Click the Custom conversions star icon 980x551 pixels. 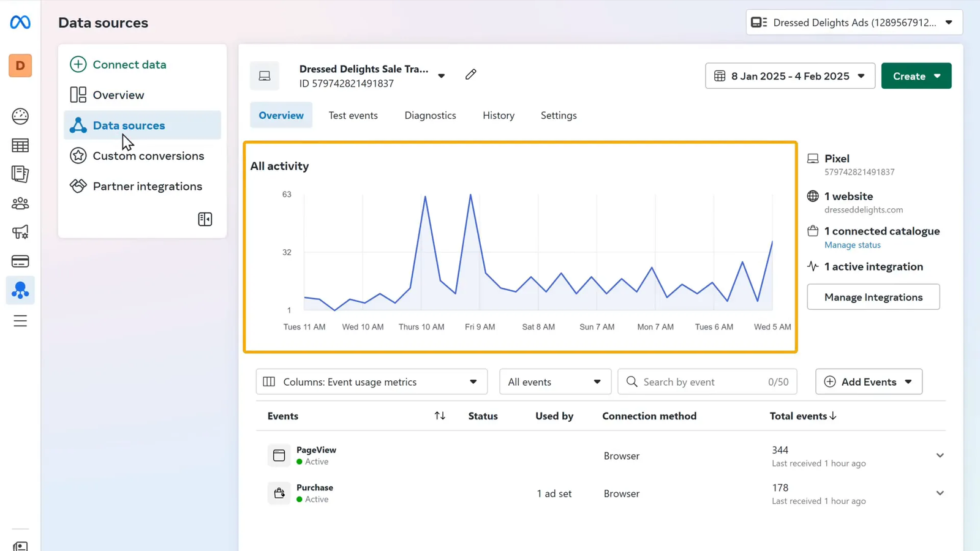[78, 156]
